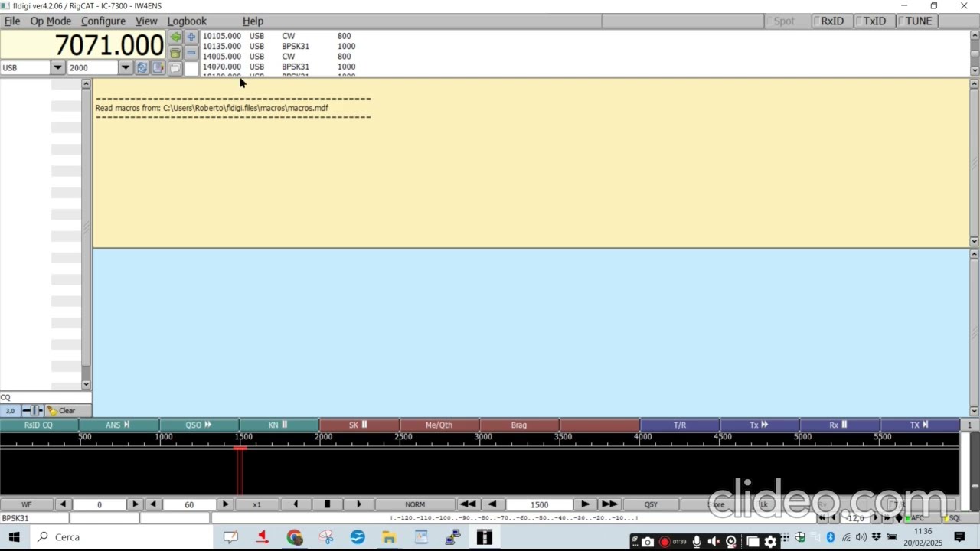The height and width of the screenshot is (551, 980).
Task: Open the Windows Start menu
Action: 14,537
